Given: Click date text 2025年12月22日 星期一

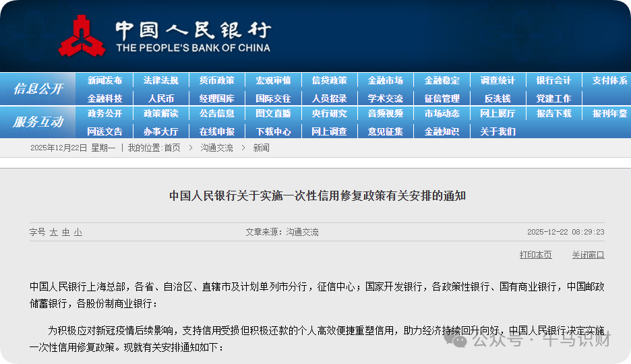Looking at the screenshot, I should point(73,148).
